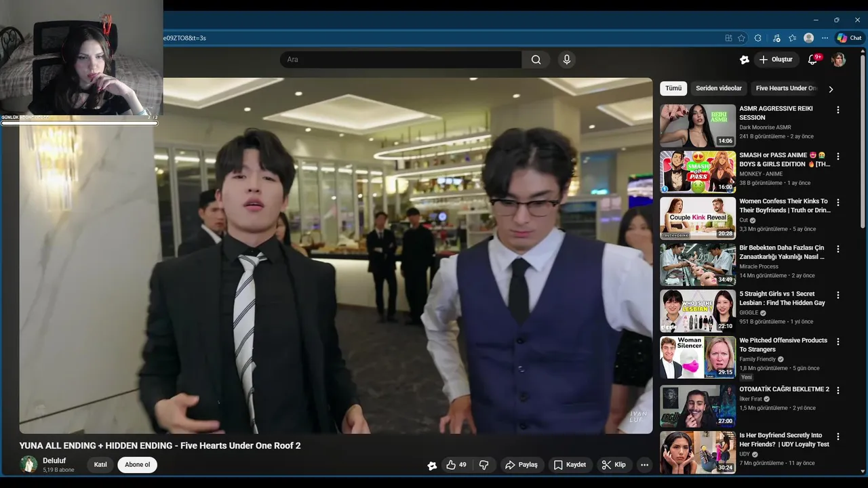Open title OTOMATİK ÇAĞRI BEKLETME 2
868x488 pixels.
coord(784,389)
